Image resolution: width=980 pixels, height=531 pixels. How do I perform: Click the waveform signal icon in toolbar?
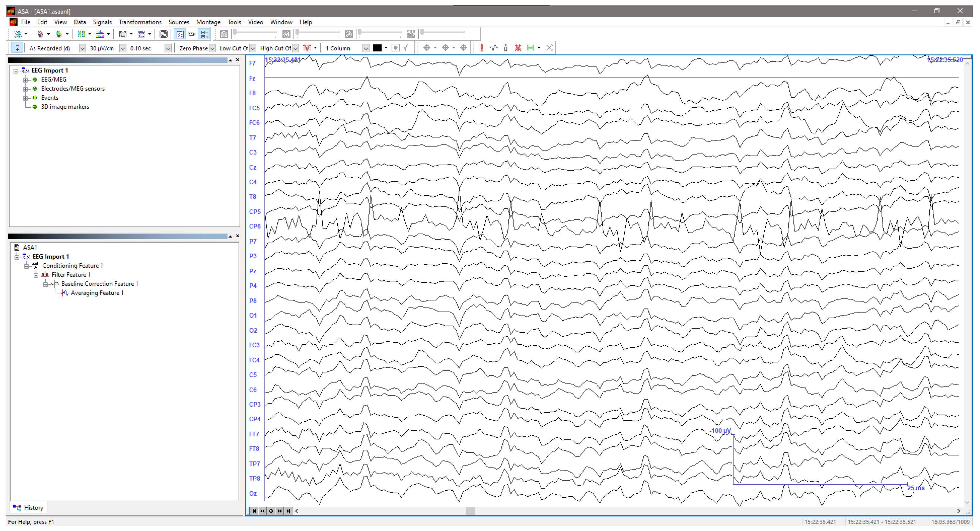[x=494, y=48]
